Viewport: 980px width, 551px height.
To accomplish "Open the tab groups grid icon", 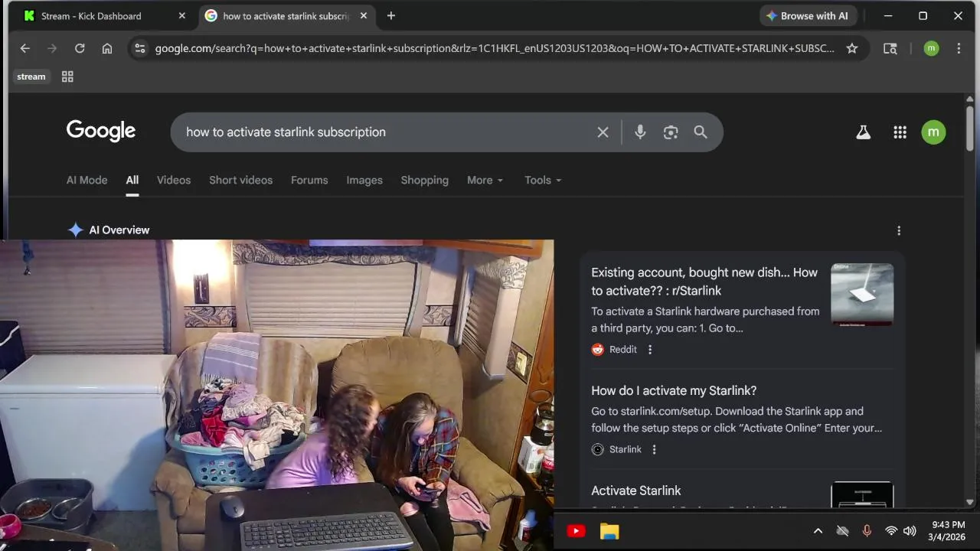I will 67,77.
